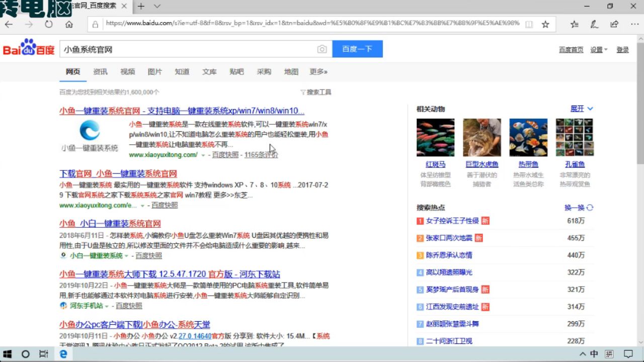The width and height of the screenshot is (644, 362).
Task: Show hidden system tray icons
Action: 583,354
